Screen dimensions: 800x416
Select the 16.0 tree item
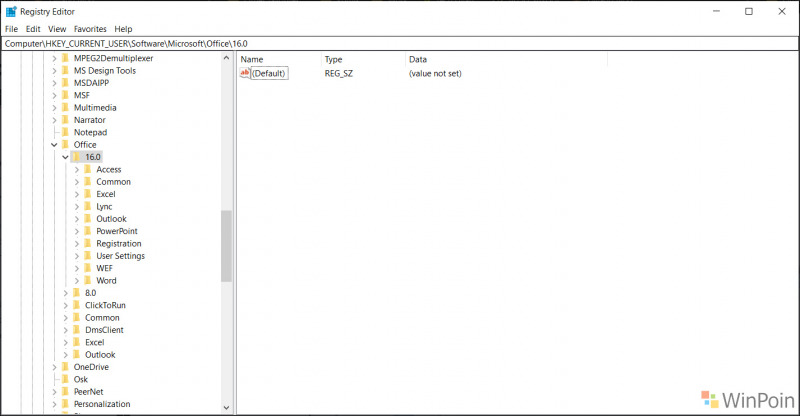(93, 157)
